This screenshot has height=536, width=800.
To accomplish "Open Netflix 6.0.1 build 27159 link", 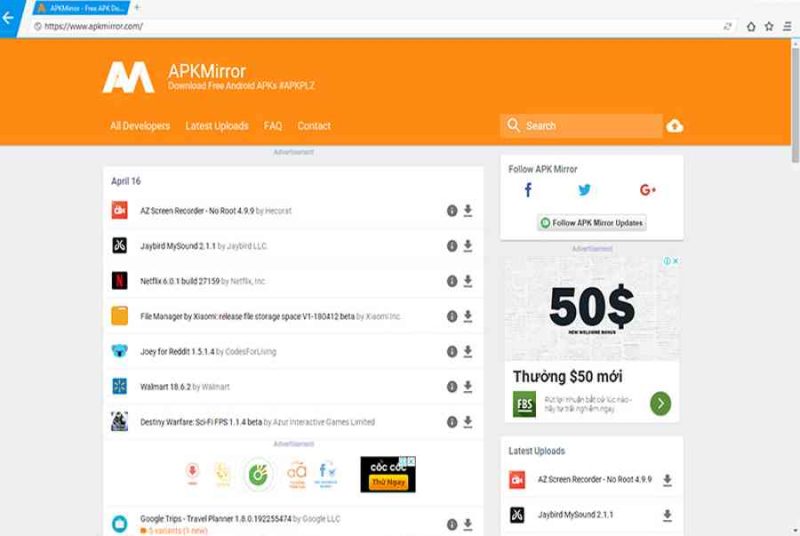I will click(x=180, y=281).
